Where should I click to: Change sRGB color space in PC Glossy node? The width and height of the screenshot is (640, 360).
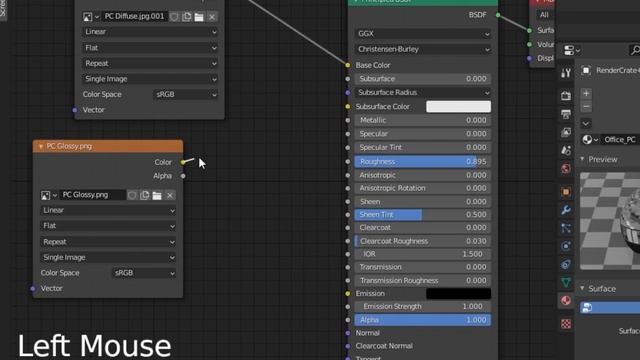144,273
